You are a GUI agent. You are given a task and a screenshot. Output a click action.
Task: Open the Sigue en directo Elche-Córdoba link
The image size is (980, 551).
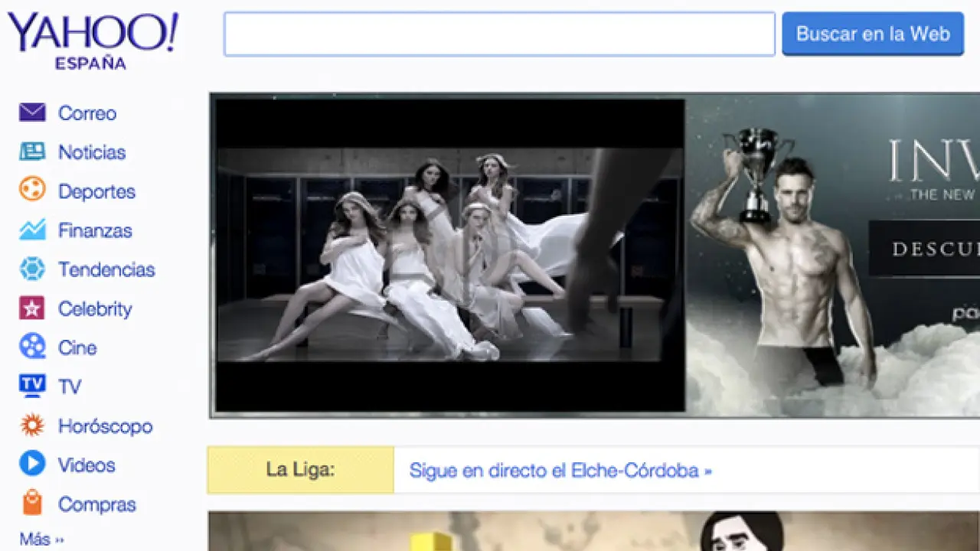click(560, 470)
